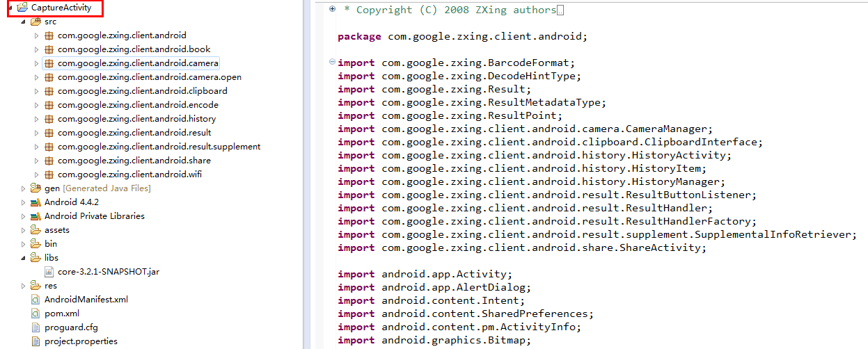
Task: Click import android.content.SharedPreferences line
Action: tap(466, 314)
